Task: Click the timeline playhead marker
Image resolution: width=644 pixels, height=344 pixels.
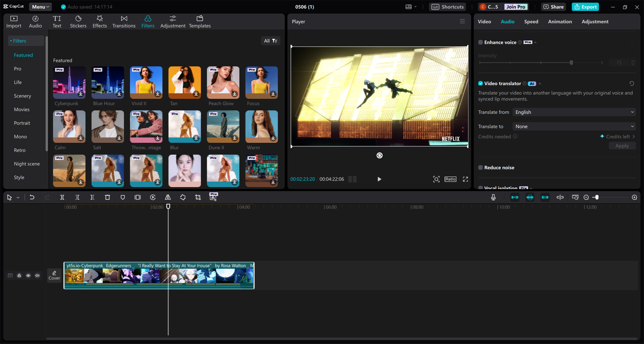Action: (168, 206)
